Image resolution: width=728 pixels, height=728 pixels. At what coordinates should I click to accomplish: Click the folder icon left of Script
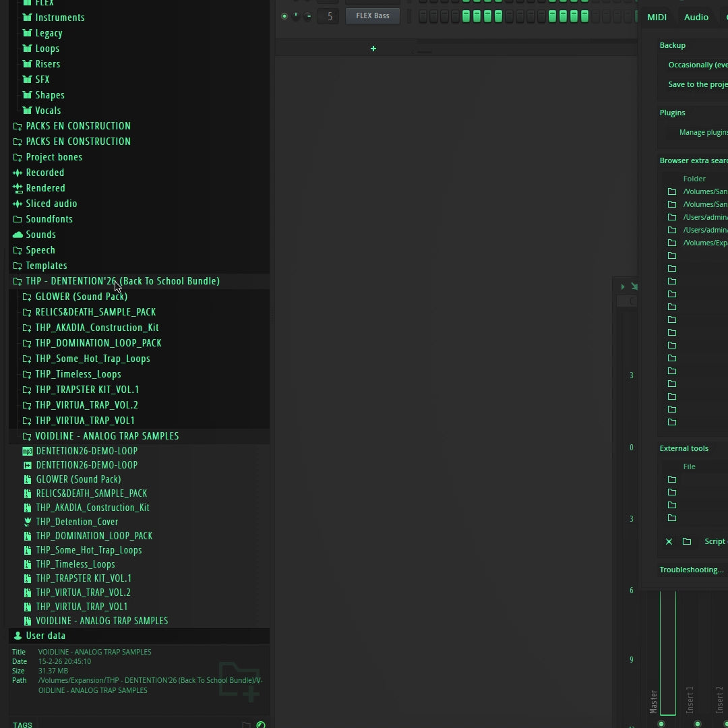[x=687, y=541]
